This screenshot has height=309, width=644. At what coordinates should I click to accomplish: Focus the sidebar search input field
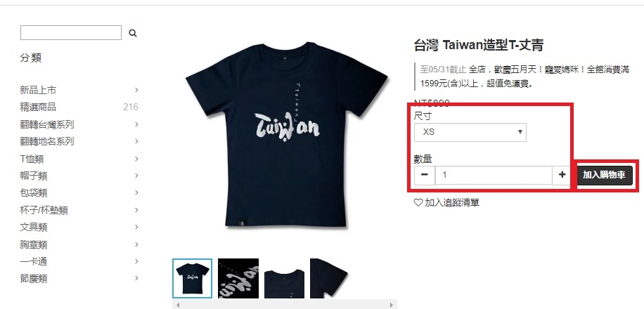70,33
